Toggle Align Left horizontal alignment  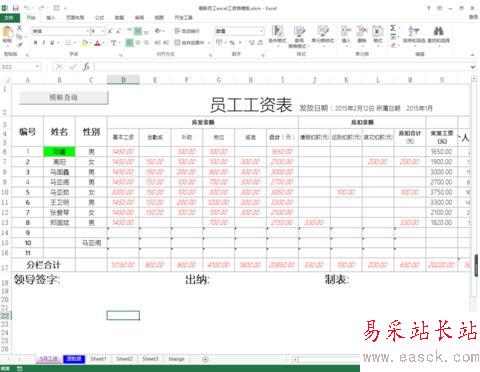click(x=129, y=42)
